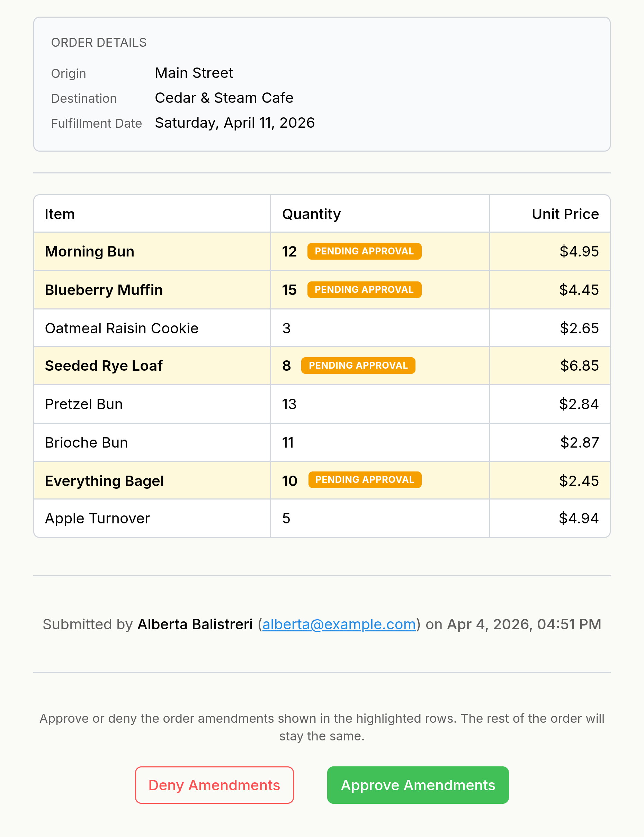Screen dimensions: 644x837
Task: Click the Morning Bun pending approval badge
Action: (x=364, y=251)
